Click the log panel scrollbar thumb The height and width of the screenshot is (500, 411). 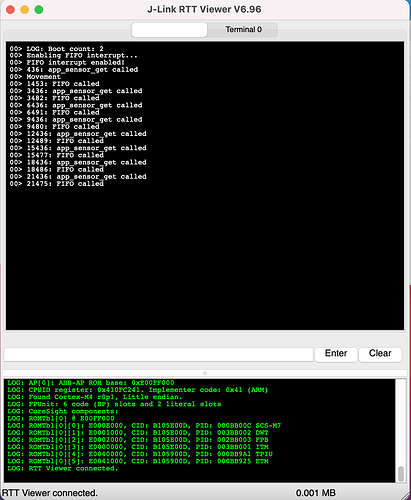click(401, 473)
